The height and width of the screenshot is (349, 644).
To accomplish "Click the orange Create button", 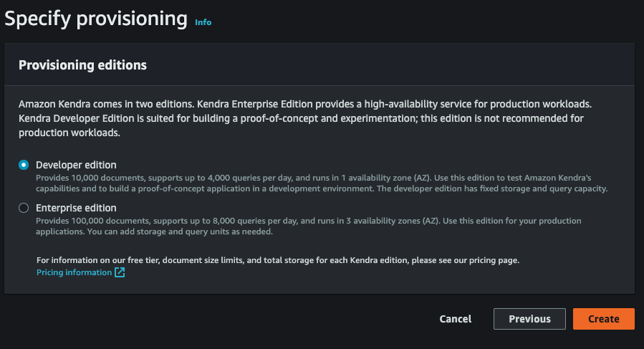I will (x=603, y=319).
